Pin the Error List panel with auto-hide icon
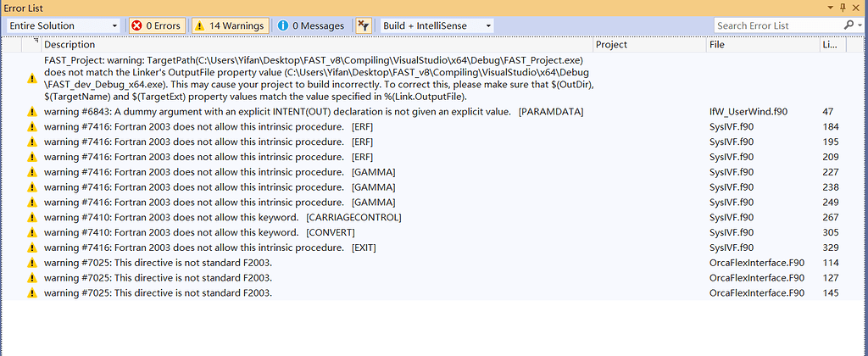 pyautogui.click(x=842, y=7)
